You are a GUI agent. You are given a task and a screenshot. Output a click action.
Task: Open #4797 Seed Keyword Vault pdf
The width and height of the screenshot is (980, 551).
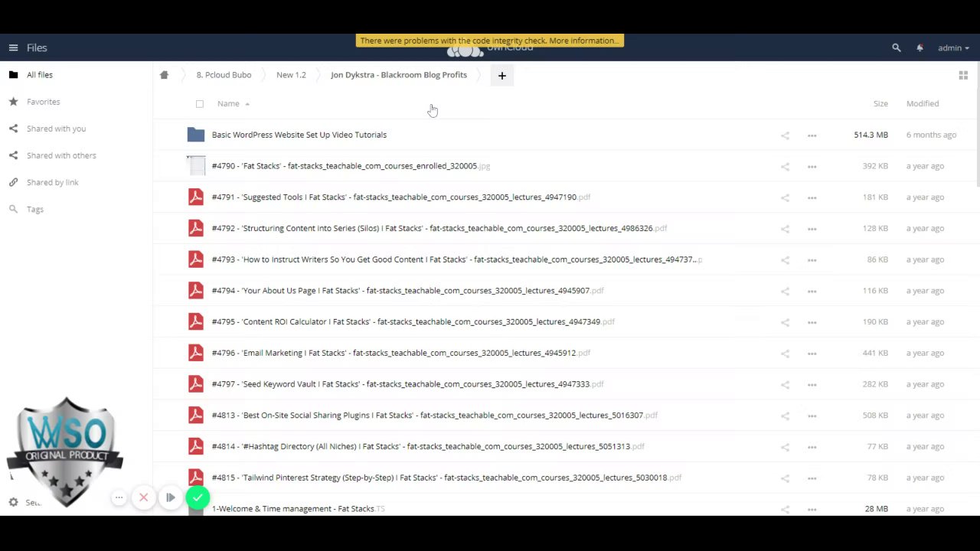click(x=408, y=384)
